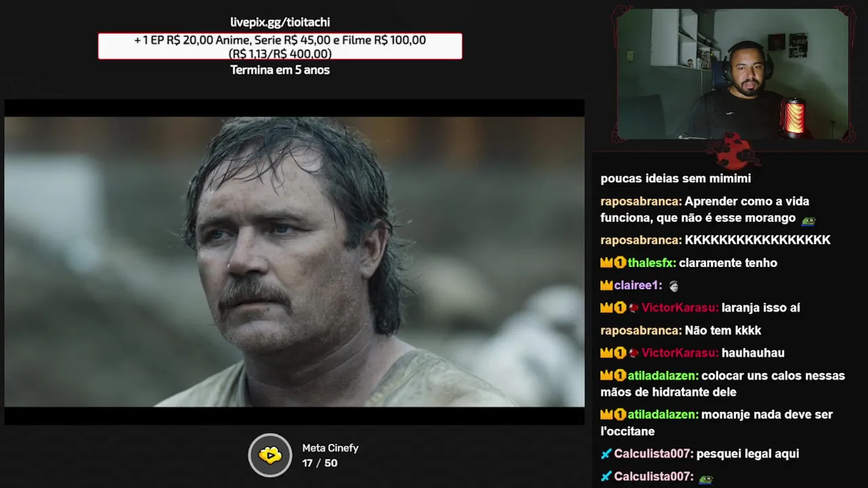Click username raposabranca on the 'Aprender como a vida' message

(641, 201)
